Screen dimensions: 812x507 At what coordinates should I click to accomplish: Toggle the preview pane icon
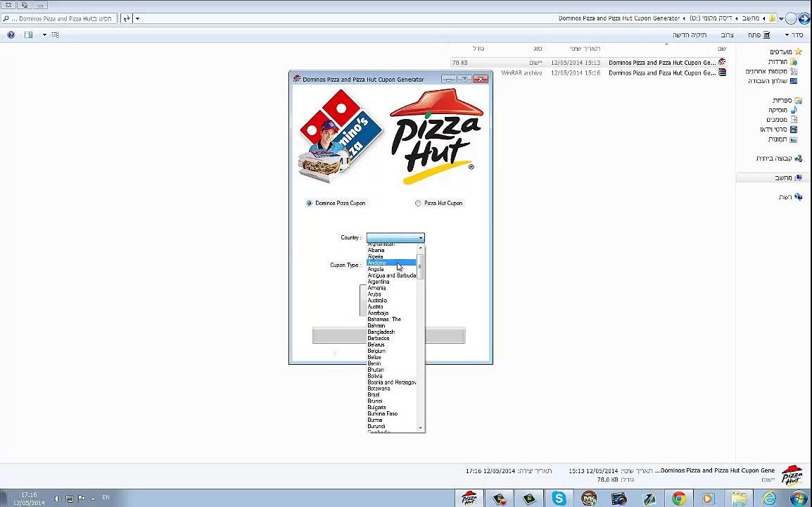[28, 35]
